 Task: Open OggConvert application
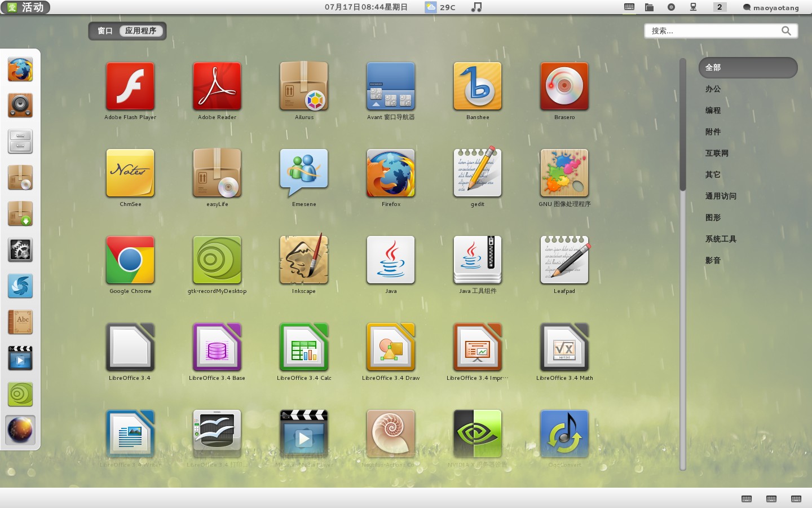click(564, 434)
